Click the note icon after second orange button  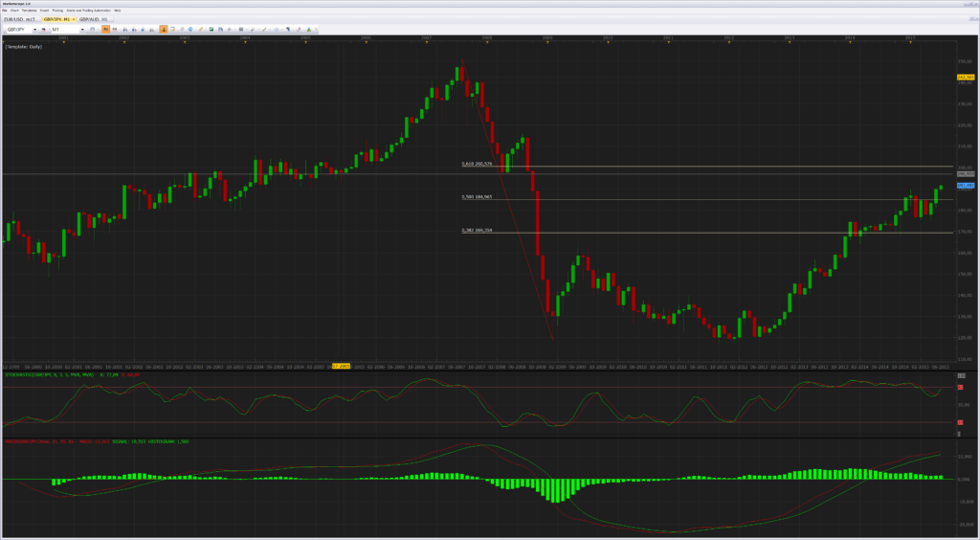click(172, 30)
